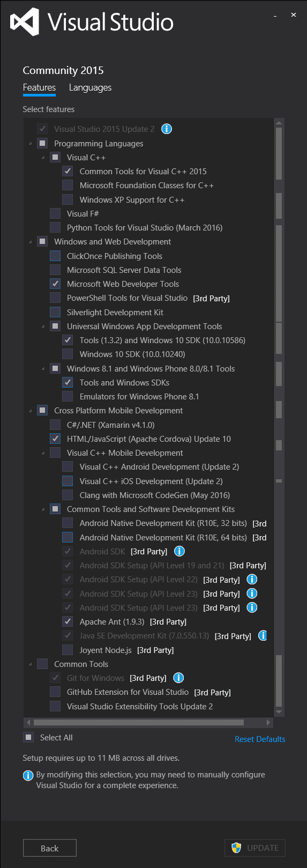The height and width of the screenshot is (868, 307).
Task: Check Android Native Development Kit 32 bits
Action: click(x=68, y=523)
